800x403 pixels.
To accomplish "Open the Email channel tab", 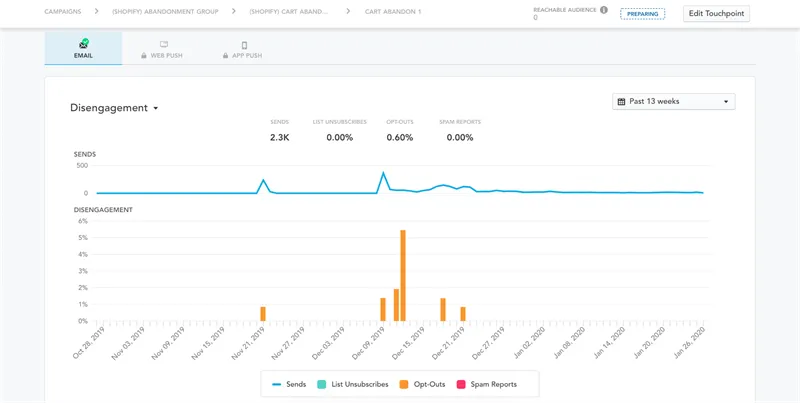I will tap(83, 48).
